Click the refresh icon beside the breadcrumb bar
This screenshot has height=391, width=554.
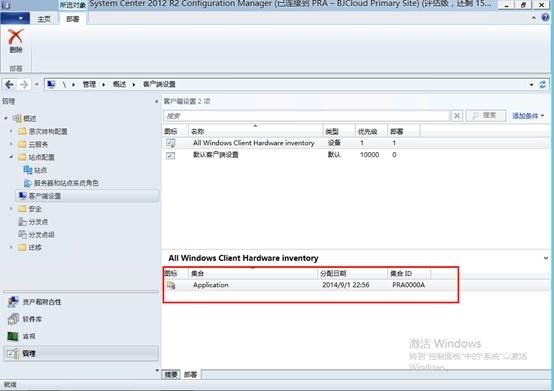pos(543,84)
